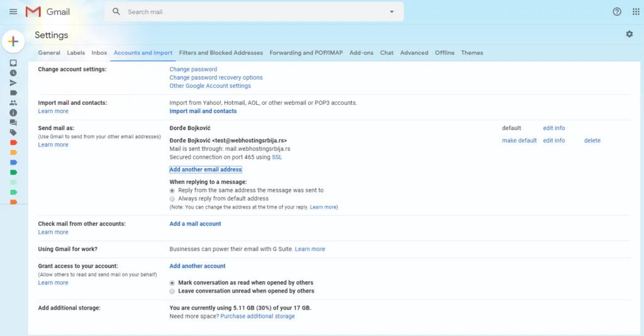This screenshot has width=644, height=336.
Task: Click Learn more under Send mail as
Action: (x=53, y=144)
